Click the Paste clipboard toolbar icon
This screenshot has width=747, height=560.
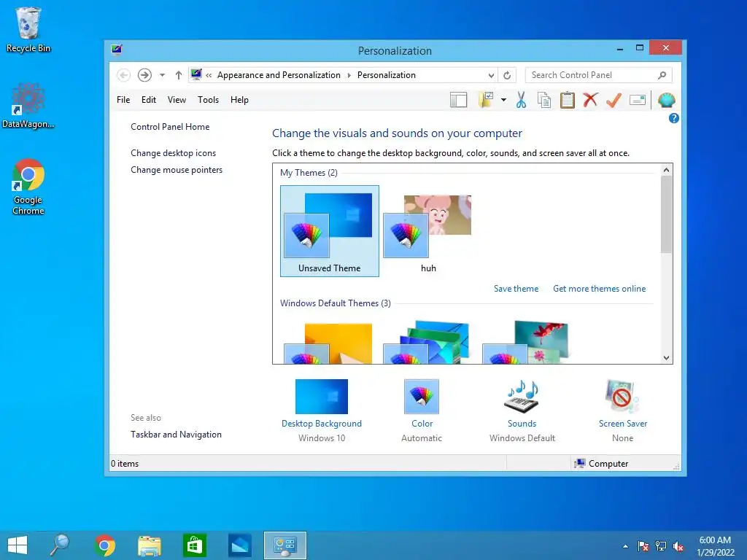point(567,100)
